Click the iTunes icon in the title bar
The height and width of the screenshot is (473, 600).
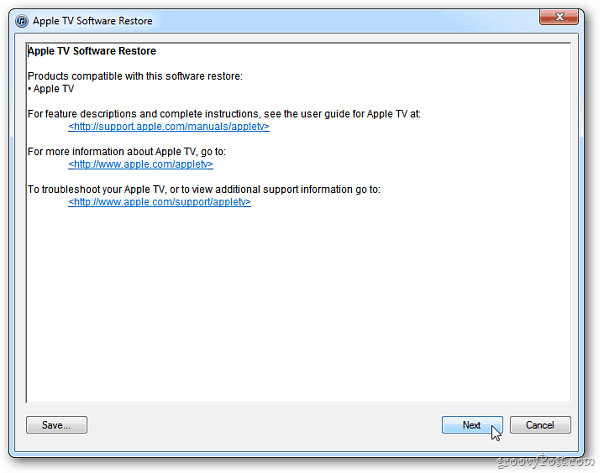[22, 21]
